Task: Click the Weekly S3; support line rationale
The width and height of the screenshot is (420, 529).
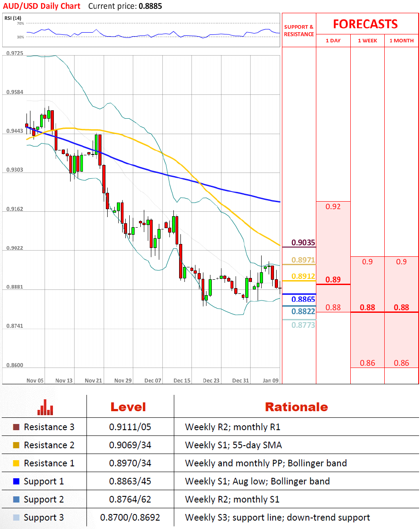Action: point(277,518)
